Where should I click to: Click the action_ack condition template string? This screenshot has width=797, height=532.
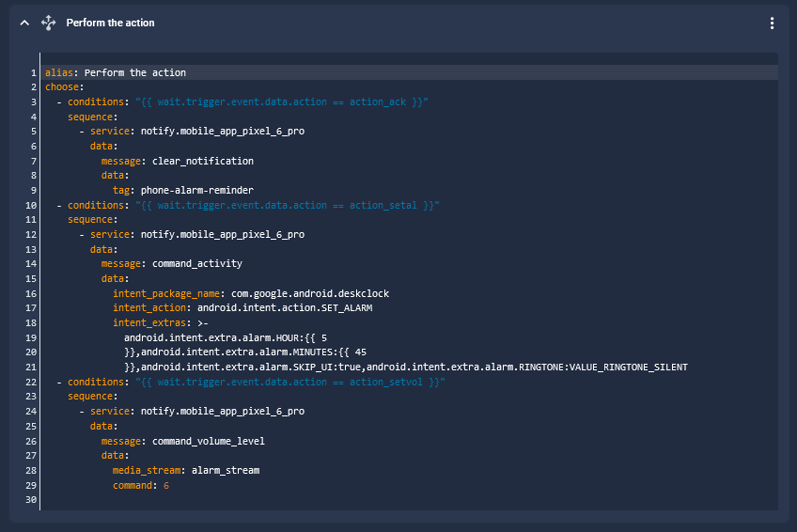(x=282, y=102)
